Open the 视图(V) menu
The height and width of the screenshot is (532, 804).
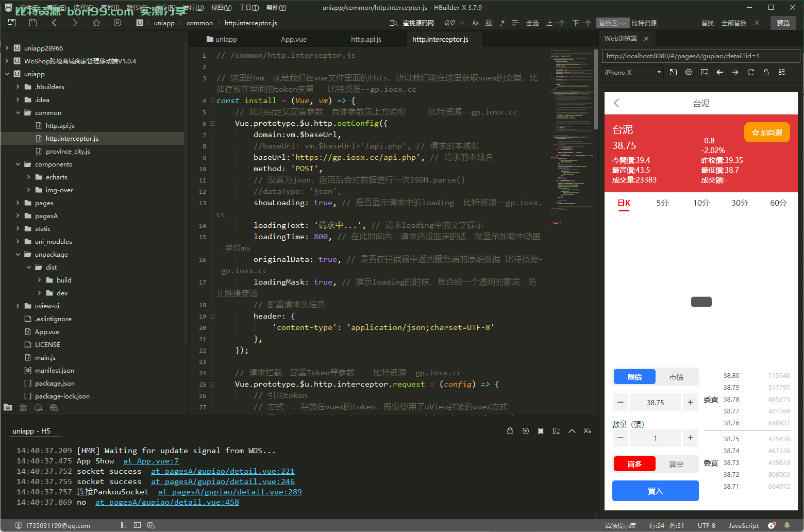pos(221,8)
